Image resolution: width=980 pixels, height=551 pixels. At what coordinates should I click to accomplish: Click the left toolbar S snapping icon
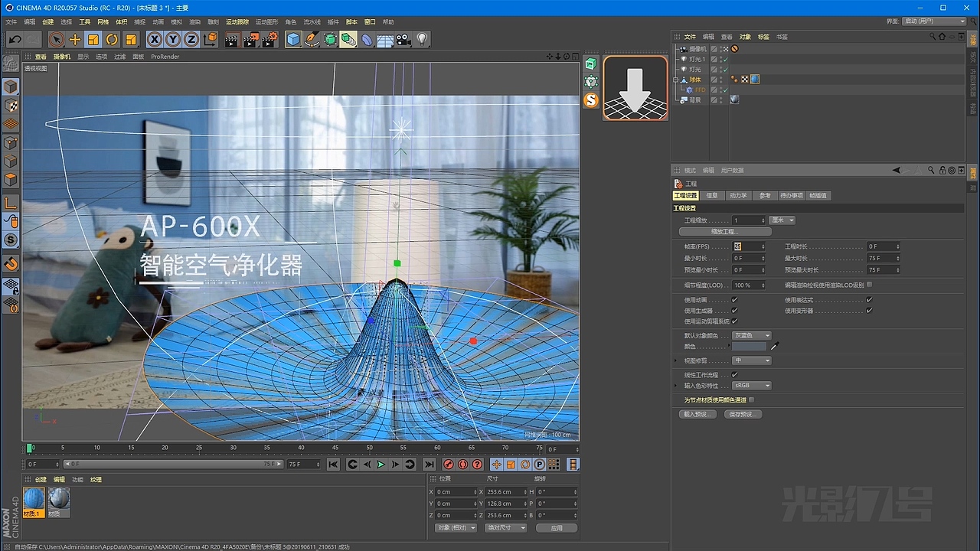click(11, 240)
